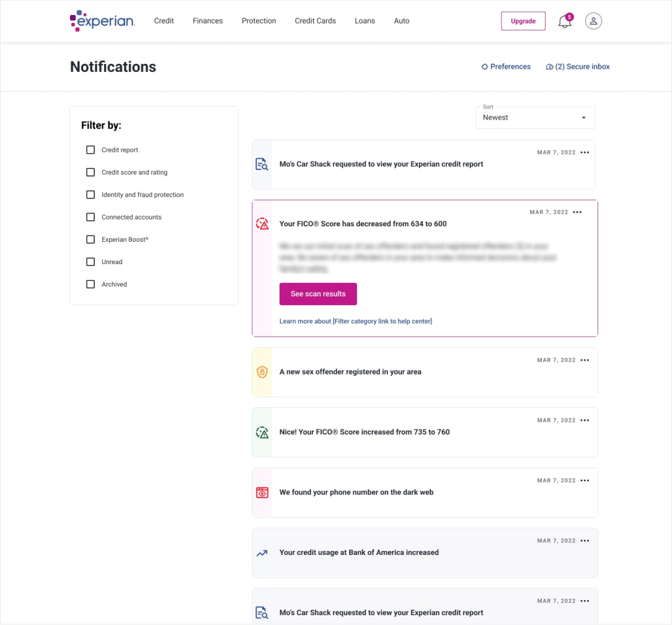Click the Upgrade button
The height and width of the screenshot is (625, 672).
pos(523,21)
